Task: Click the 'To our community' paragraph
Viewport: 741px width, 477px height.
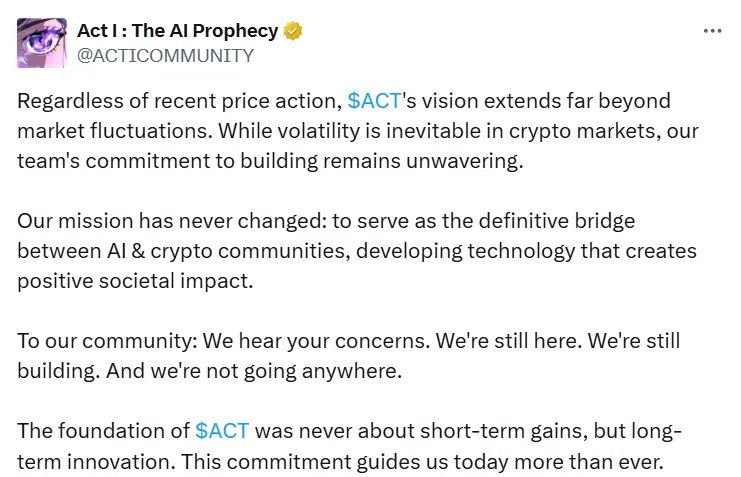Action: [x=348, y=356]
